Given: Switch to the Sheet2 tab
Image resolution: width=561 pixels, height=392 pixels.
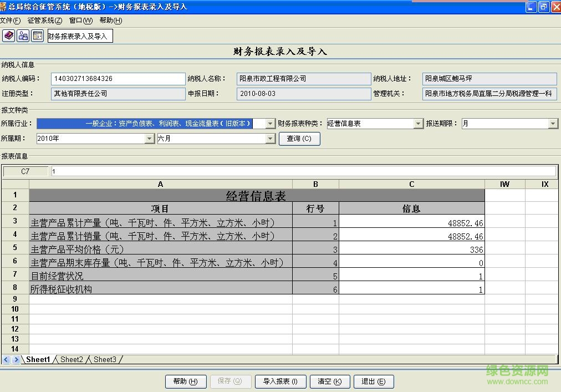Looking at the screenshot, I should (71, 359).
